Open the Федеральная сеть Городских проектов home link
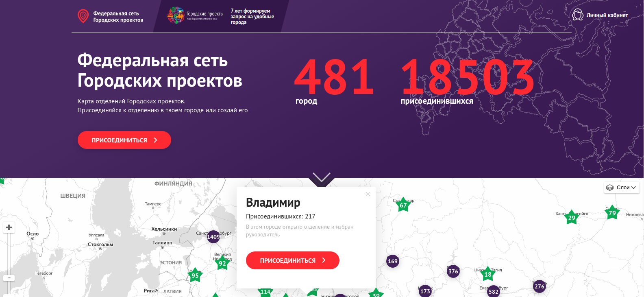Viewport: 644px width, 297px height. 111,16
